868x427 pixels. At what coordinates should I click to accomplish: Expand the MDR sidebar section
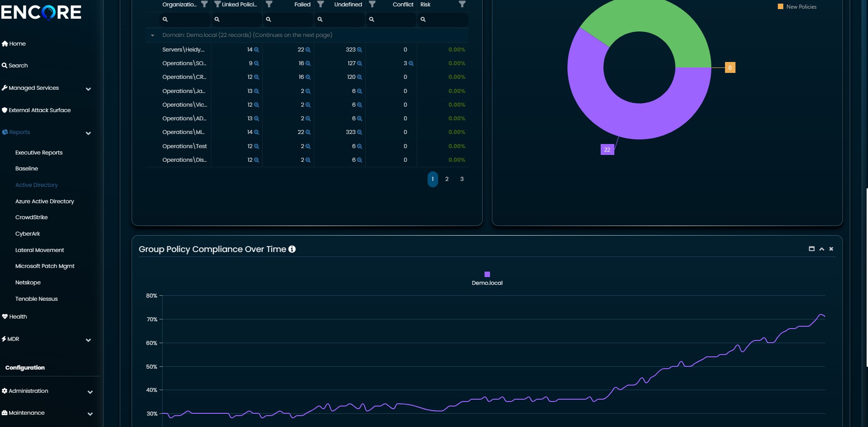(88, 340)
